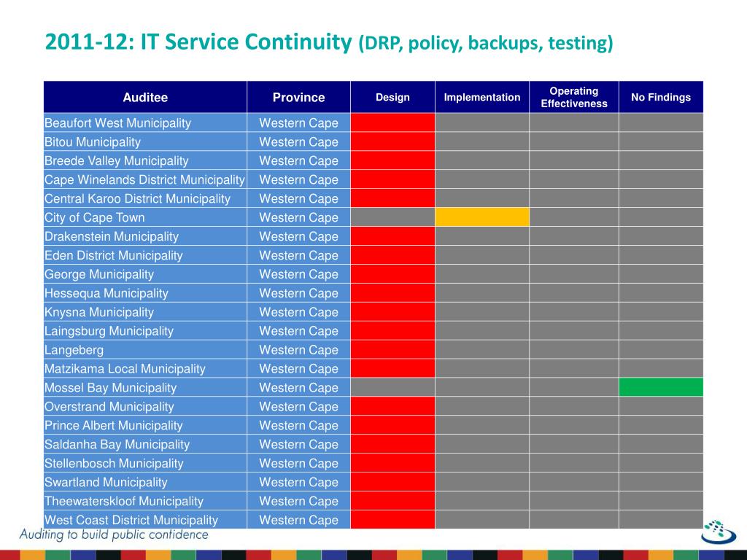Click the Drakenstein Municipality row label
This screenshot has height=560, width=747.
112,236
